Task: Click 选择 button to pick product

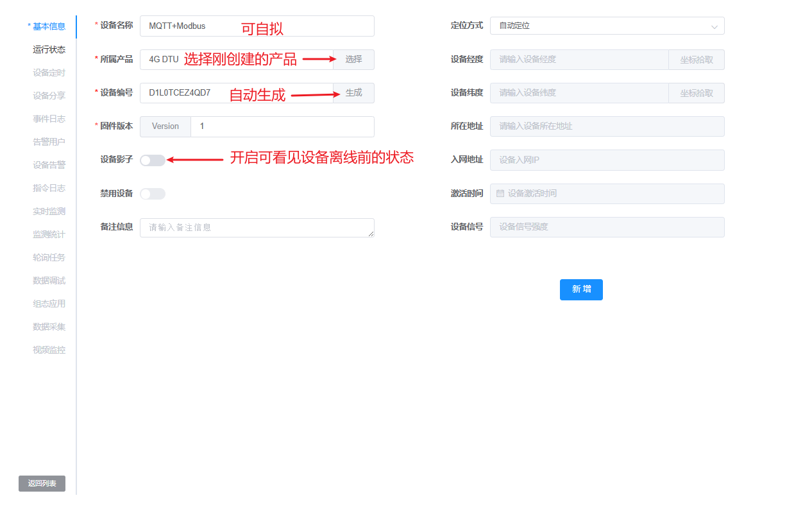Action: tap(353, 60)
